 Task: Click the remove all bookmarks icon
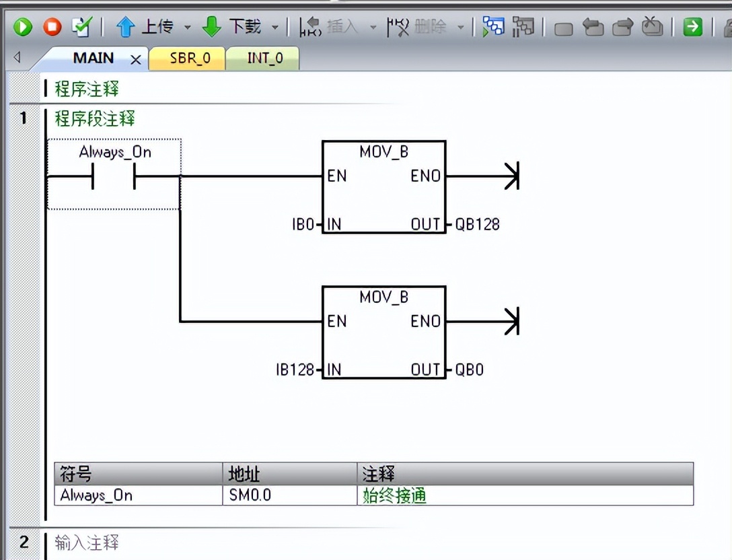652,26
